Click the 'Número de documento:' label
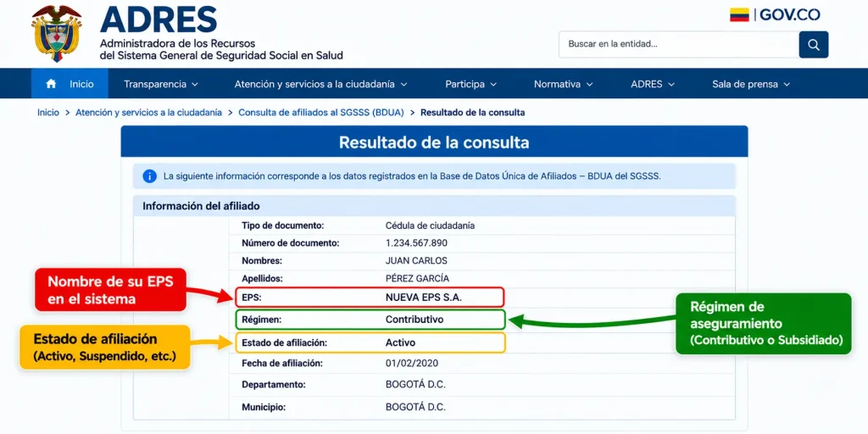The width and height of the screenshot is (868, 434). pos(291,243)
